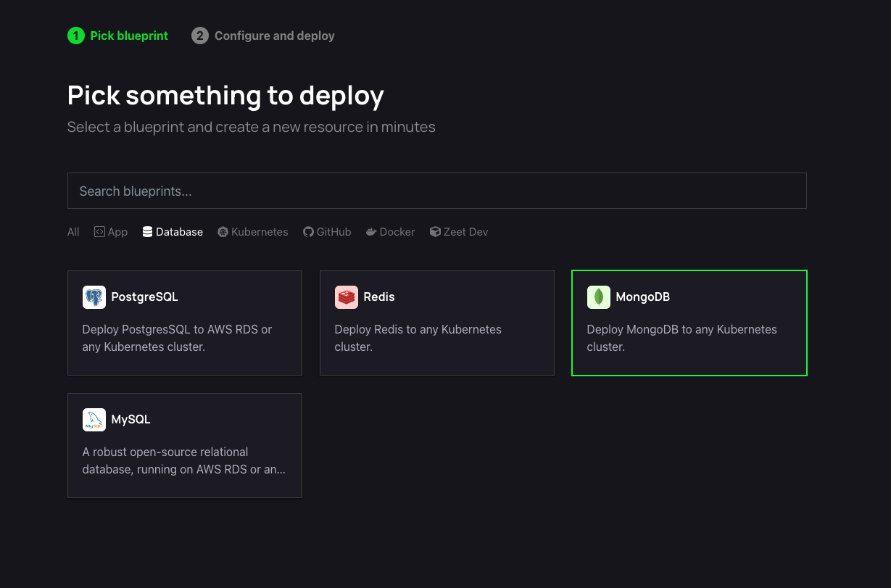Image resolution: width=891 pixels, height=588 pixels.
Task: Click the step 2 number badge
Action: 200,36
